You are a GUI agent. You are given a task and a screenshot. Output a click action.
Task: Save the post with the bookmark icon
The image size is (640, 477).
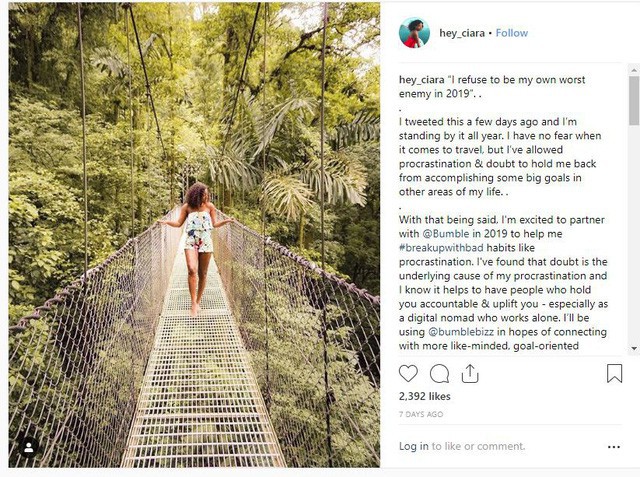tap(614, 373)
